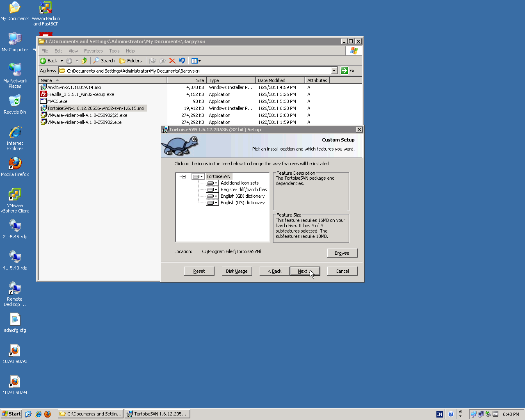Select the Remote Desktop shortcut icon
This screenshot has width=525, height=420.
tap(15, 294)
